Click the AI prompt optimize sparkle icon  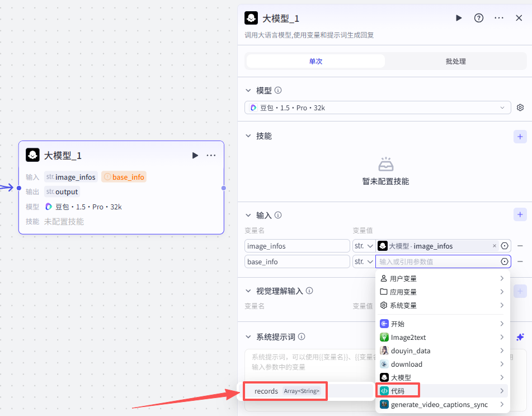click(x=520, y=336)
